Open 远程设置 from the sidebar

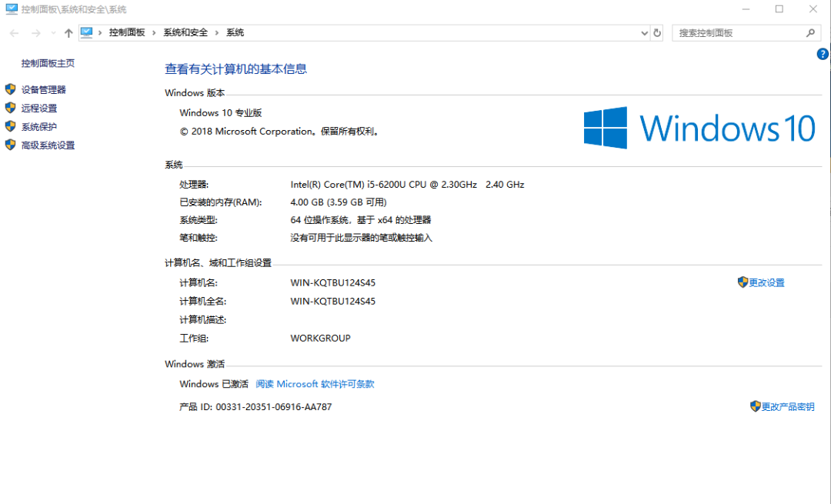pos(38,108)
